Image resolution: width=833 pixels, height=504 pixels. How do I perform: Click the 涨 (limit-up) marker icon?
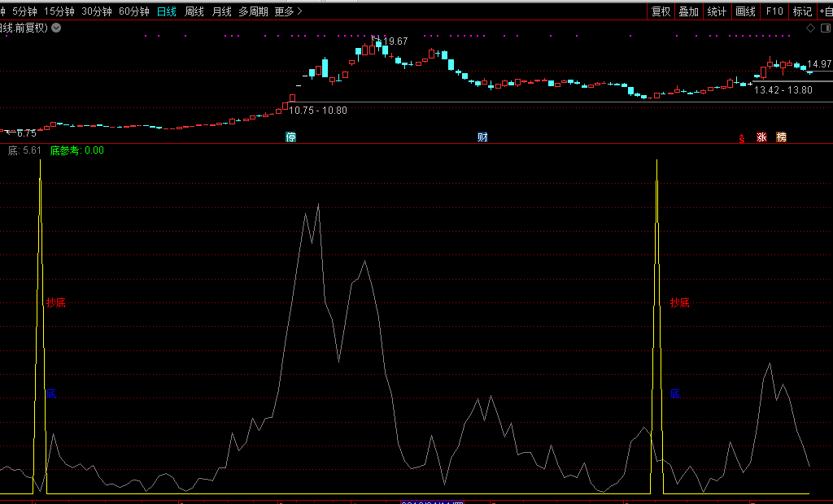tap(762, 137)
